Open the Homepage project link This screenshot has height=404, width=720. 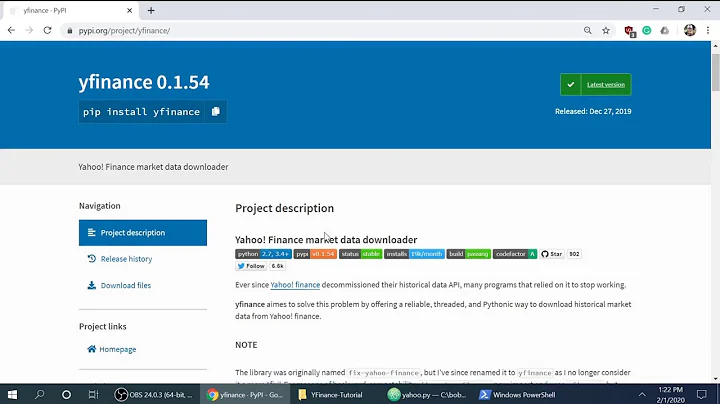(112, 349)
